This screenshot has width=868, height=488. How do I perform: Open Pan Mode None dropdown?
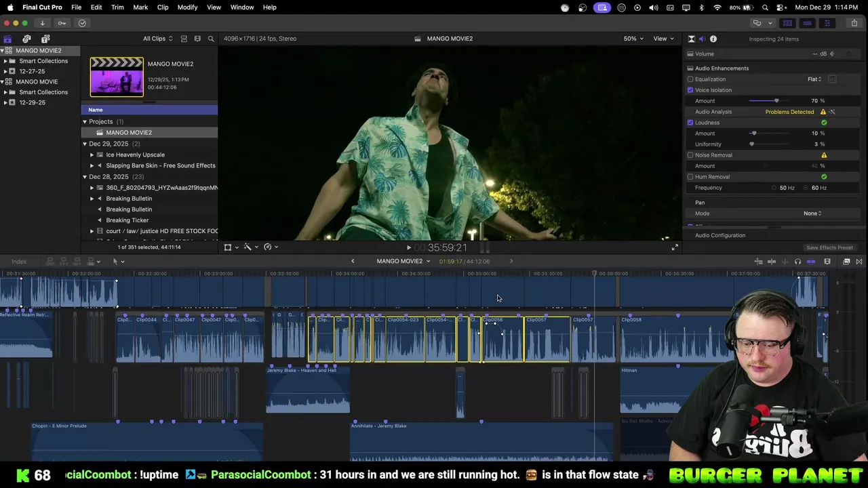coord(812,213)
